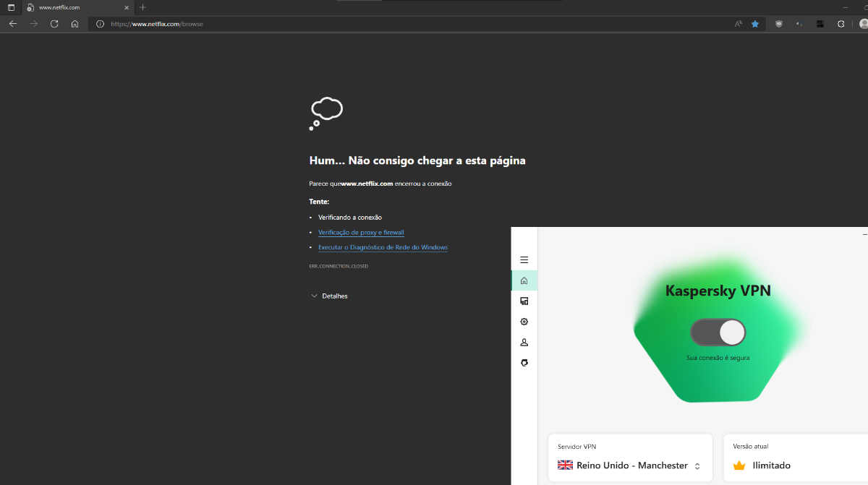Open Kaspersky VPN settings gear
868x485 pixels.
coord(524,322)
